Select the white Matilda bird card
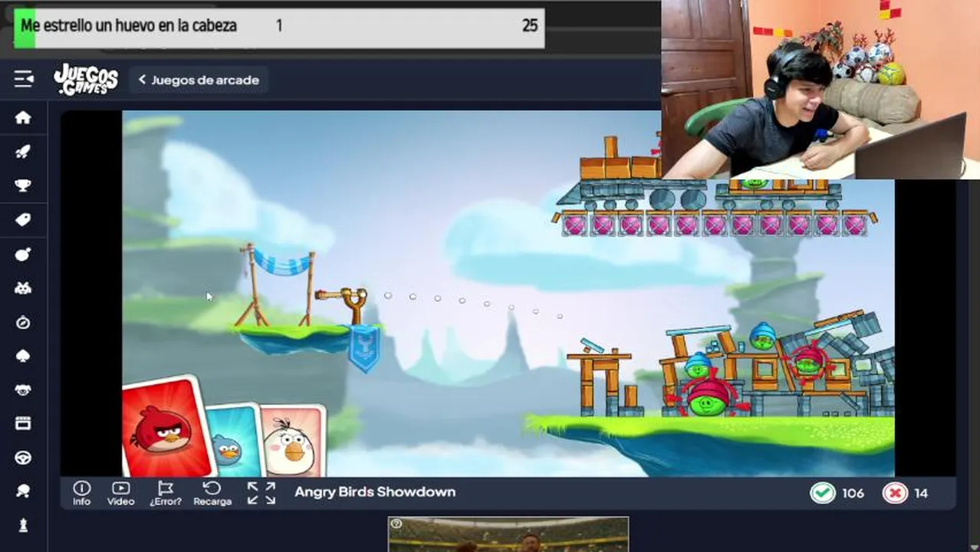Screen dimensions: 980x552 point(295,442)
